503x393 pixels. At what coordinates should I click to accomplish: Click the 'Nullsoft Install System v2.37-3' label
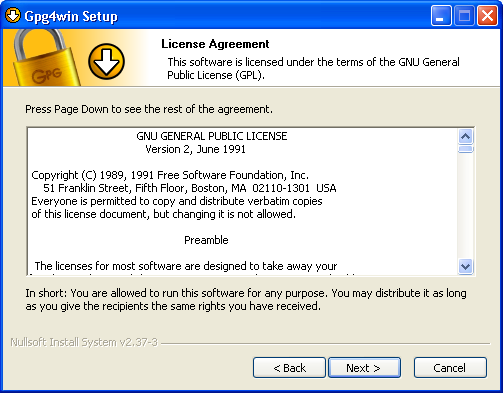point(84,342)
